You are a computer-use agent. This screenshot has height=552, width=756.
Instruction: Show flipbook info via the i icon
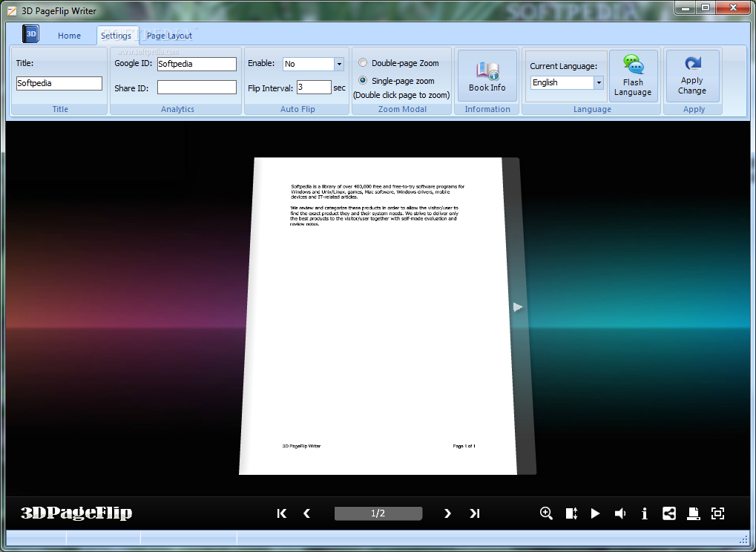coord(645,513)
